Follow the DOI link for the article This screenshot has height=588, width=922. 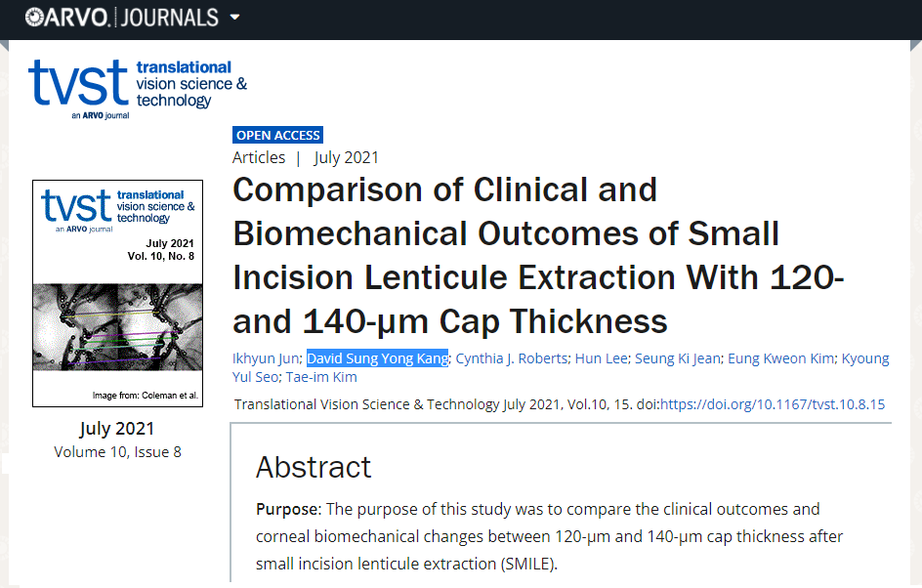click(773, 404)
